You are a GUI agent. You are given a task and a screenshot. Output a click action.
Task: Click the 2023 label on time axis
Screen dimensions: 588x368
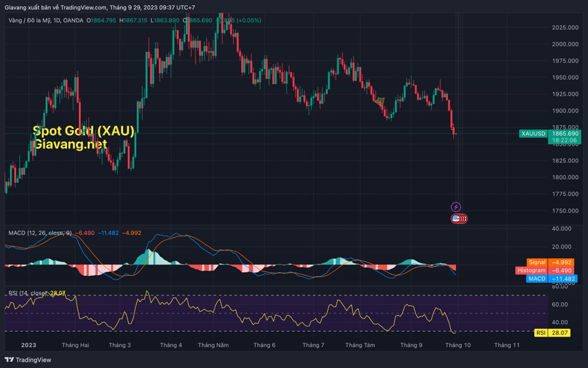pos(29,345)
